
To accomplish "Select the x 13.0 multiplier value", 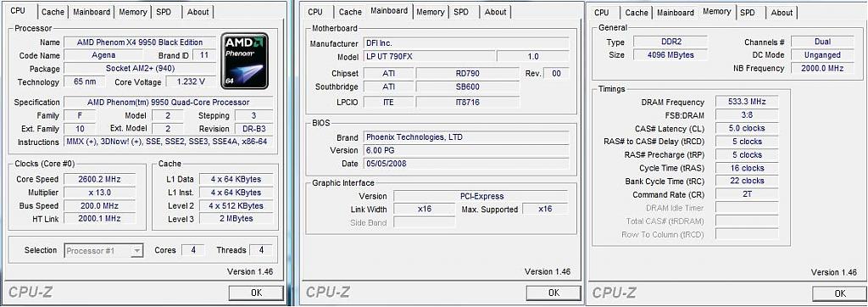I will [100, 193].
